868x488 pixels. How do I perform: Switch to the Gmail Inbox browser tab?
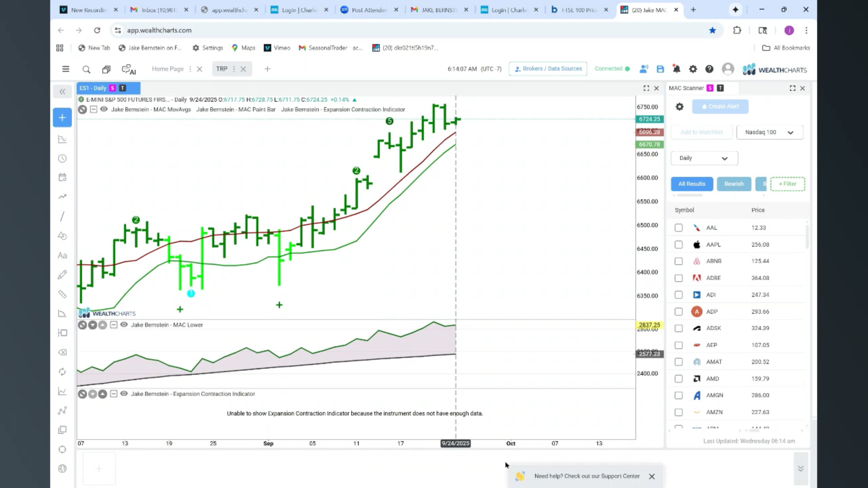[x=160, y=9]
